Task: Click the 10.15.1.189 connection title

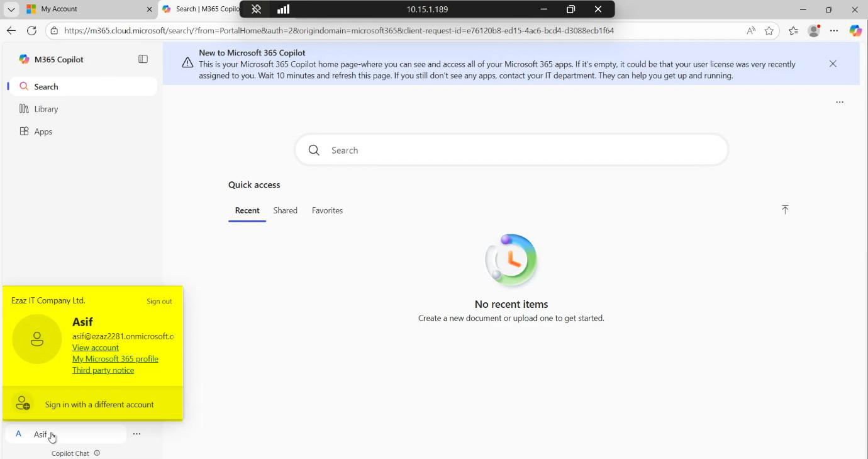Action: (427, 9)
